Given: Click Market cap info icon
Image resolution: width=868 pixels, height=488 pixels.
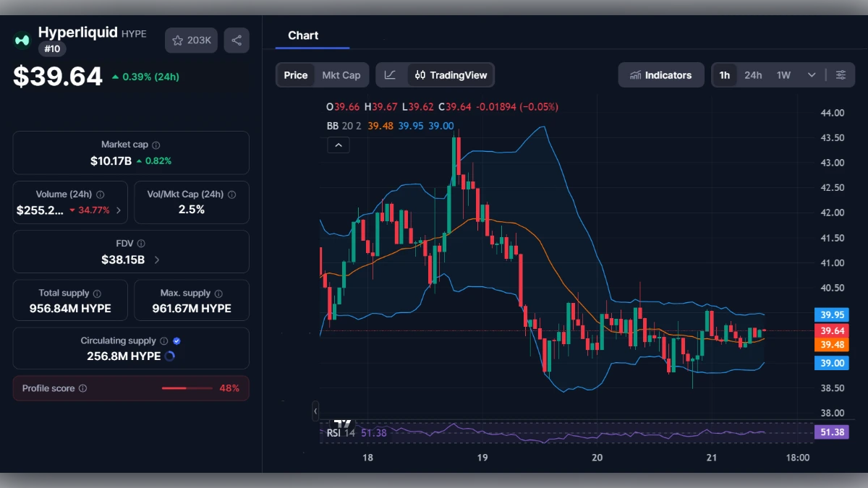Looking at the screenshot, I should pos(156,145).
